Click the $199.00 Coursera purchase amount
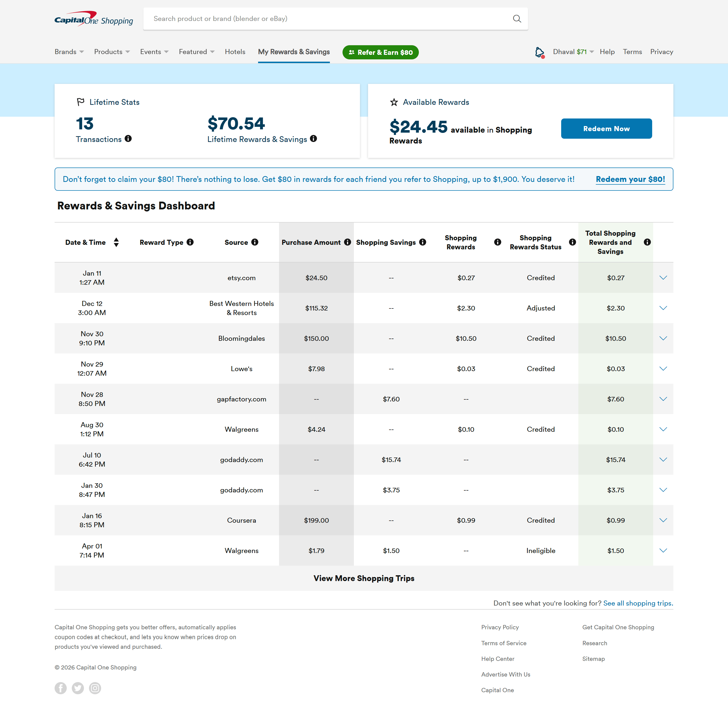728x720 pixels. click(316, 520)
